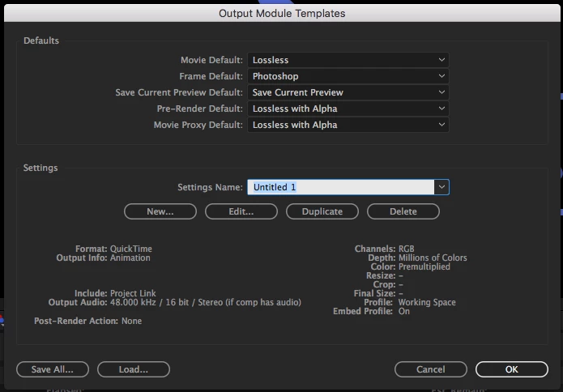The height and width of the screenshot is (392, 563).
Task: Click the Resize value text
Action: (x=401, y=275)
